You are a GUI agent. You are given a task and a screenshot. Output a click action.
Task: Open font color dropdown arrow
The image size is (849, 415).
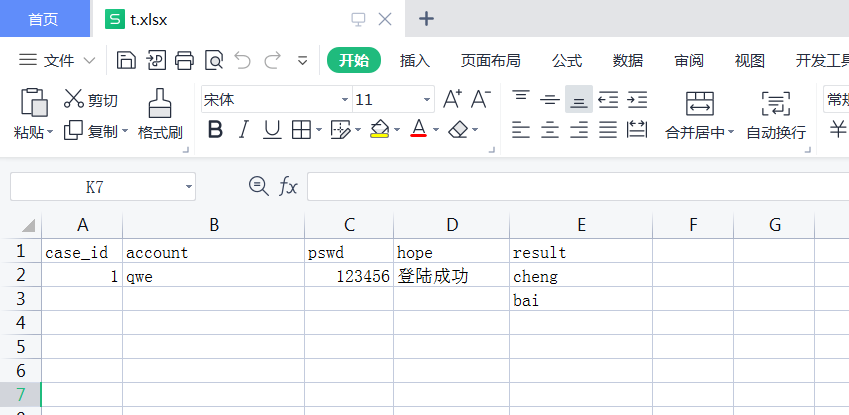pyautogui.click(x=436, y=130)
